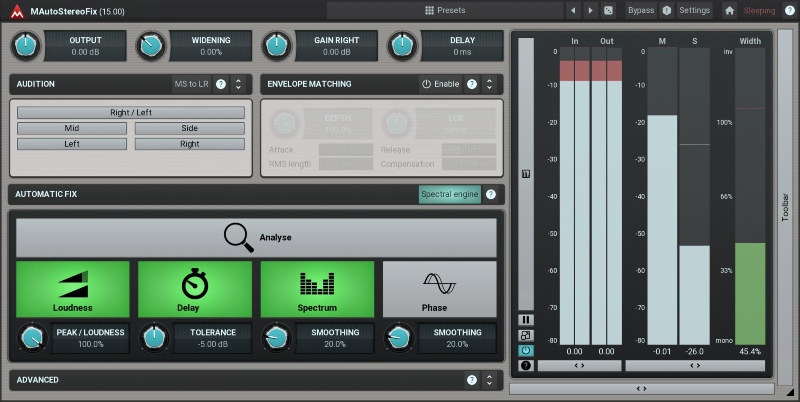The width and height of the screenshot is (800, 402).
Task: Click the next preset arrow
Action: click(590, 10)
